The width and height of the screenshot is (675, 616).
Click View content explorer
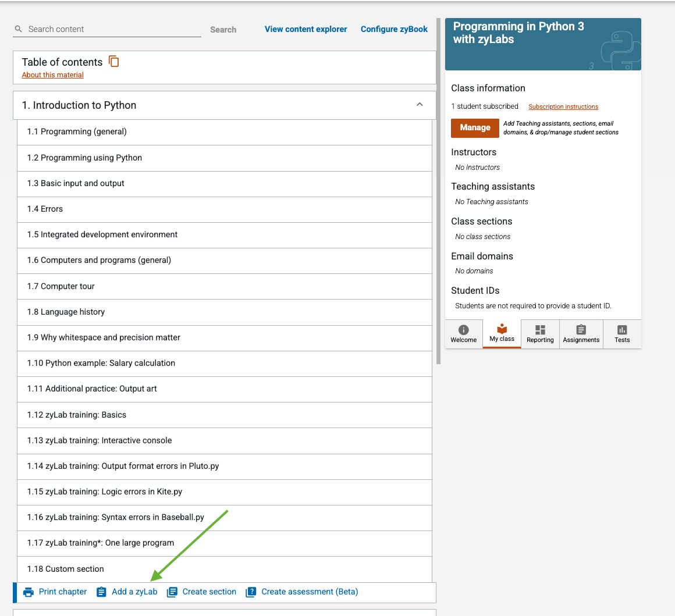pos(305,29)
